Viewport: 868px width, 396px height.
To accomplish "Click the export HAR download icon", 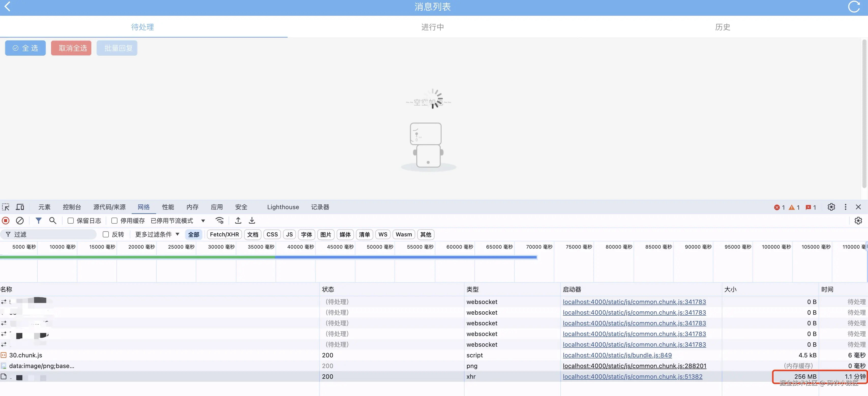I will (252, 221).
